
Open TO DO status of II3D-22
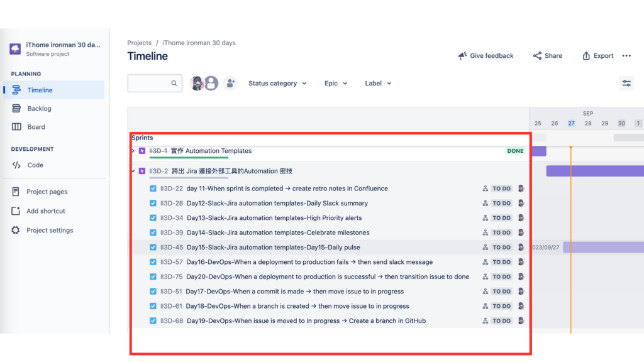[x=501, y=189]
